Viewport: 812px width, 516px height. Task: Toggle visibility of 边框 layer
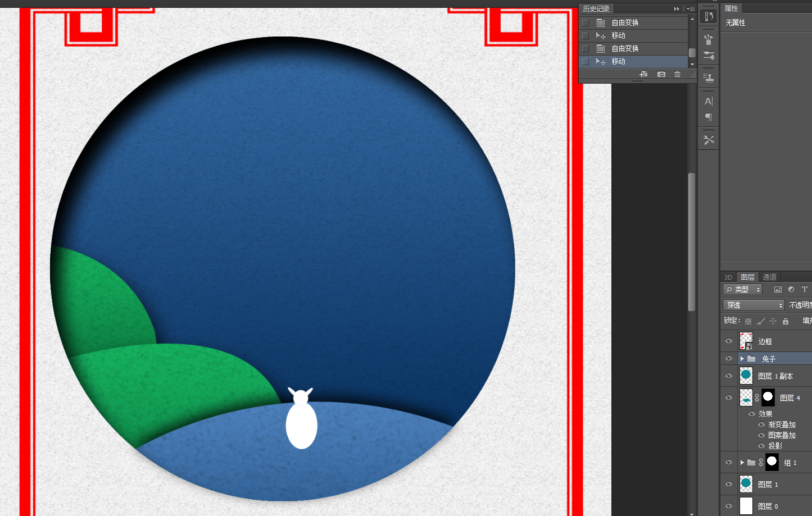[729, 341]
